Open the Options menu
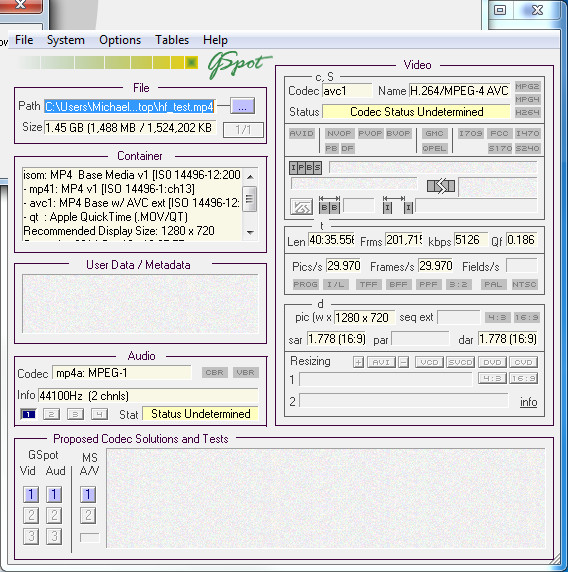Image resolution: width=568 pixels, height=572 pixels. pyautogui.click(x=120, y=40)
